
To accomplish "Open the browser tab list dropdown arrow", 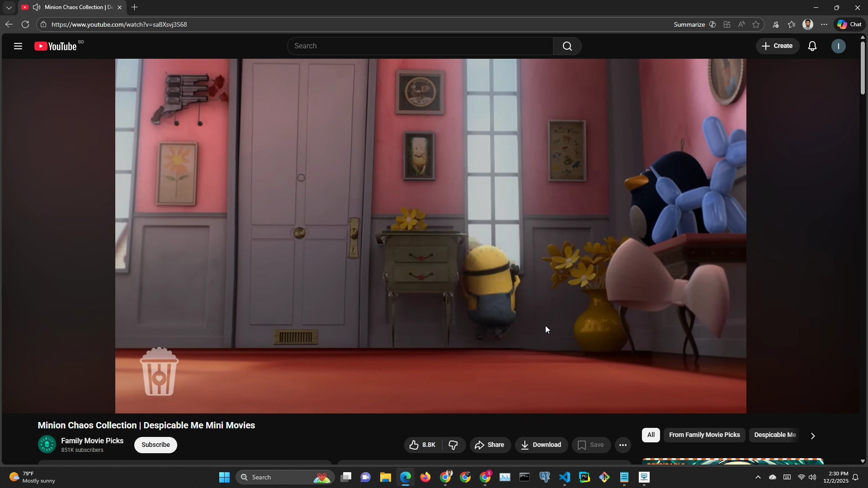I will (9, 8).
